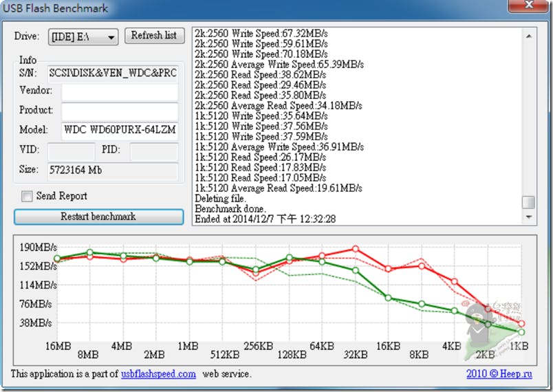The height and width of the screenshot is (392, 553).
Task: Click the green data point at 16KB
Action: [389, 298]
